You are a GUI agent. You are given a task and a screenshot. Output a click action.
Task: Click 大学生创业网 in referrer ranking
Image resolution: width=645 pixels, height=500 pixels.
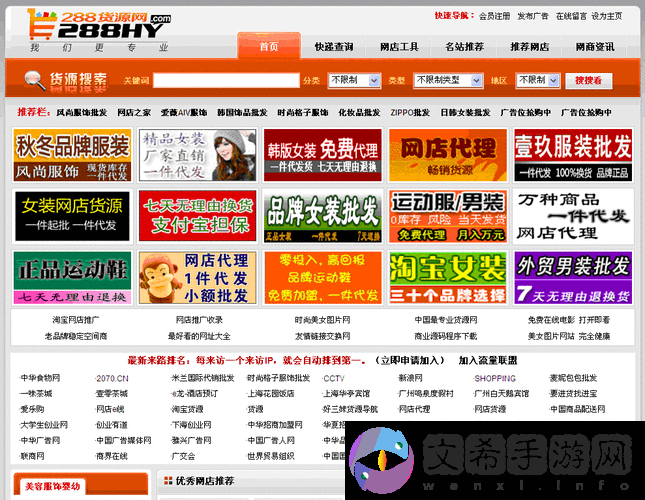pyautogui.click(x=44, y=425)
